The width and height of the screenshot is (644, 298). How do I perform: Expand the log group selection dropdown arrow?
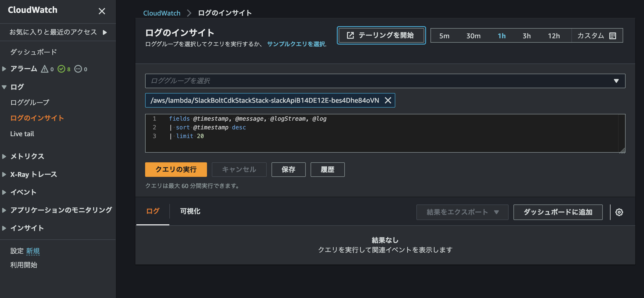616,81
